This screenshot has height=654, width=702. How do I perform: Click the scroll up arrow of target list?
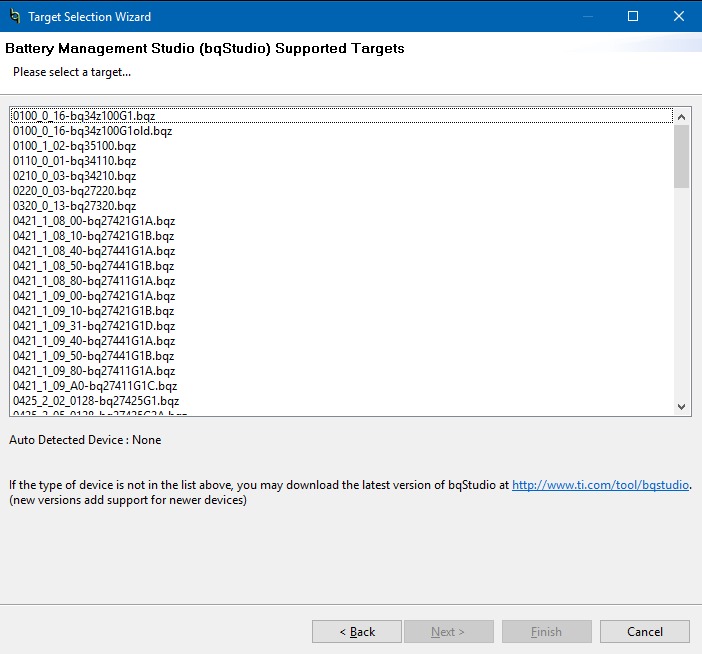click(x=681, y=117)
